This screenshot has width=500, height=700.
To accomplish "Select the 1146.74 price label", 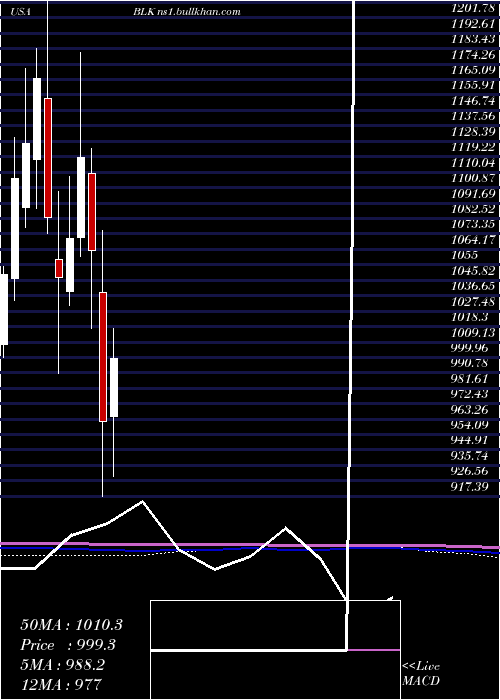I will [x=473, y=100].
